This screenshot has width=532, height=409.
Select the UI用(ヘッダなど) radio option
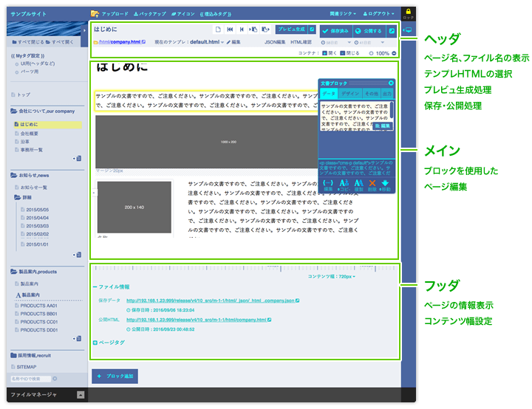point(17,64)
